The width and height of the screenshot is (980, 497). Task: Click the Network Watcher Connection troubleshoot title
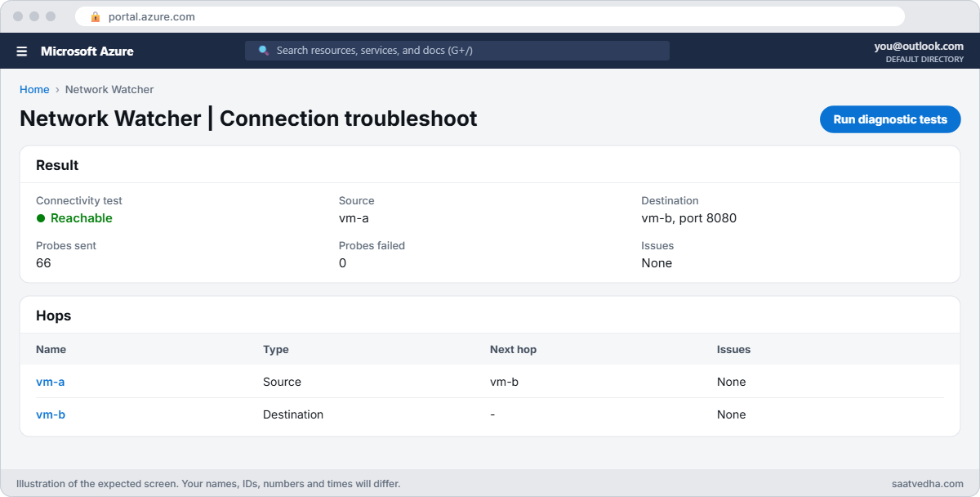click(x=248, y=119)
